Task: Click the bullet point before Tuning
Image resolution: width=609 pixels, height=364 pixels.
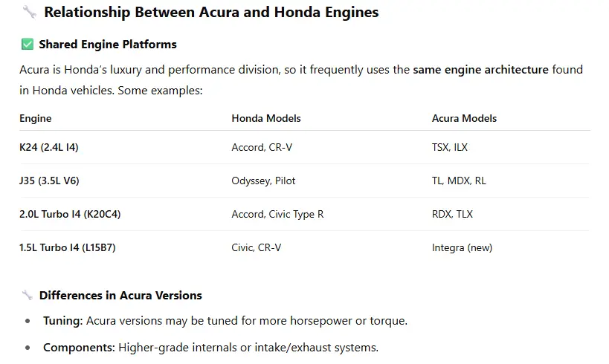Action: (28, 322)
